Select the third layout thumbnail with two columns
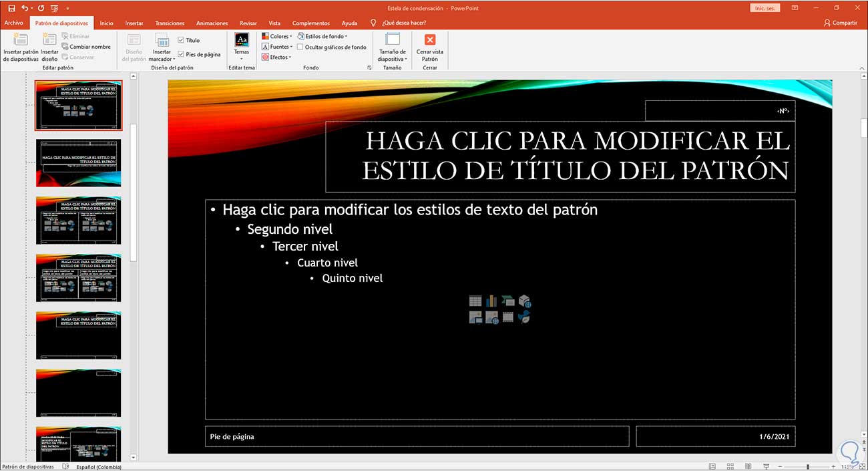 (79, 220)
